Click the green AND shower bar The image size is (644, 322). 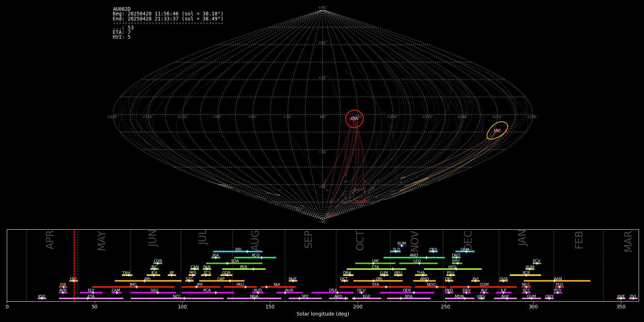coord(414,258)
